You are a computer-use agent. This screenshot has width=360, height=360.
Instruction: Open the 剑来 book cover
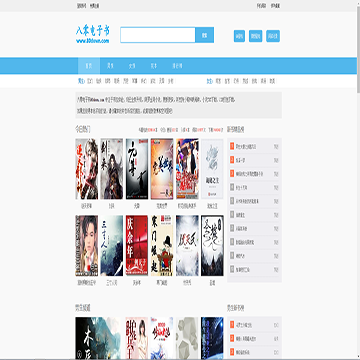coord(112,169)
